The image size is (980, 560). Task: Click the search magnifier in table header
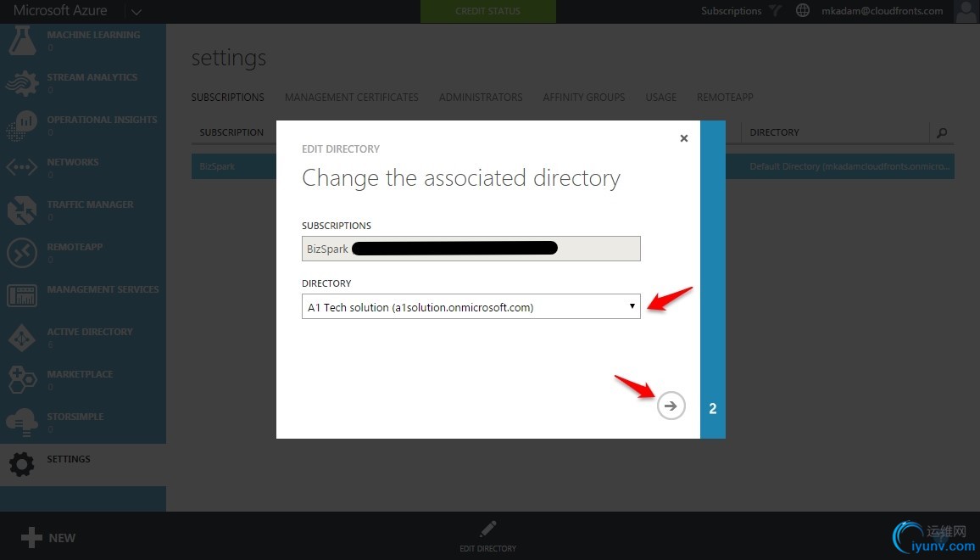click(x=942, y=132)
